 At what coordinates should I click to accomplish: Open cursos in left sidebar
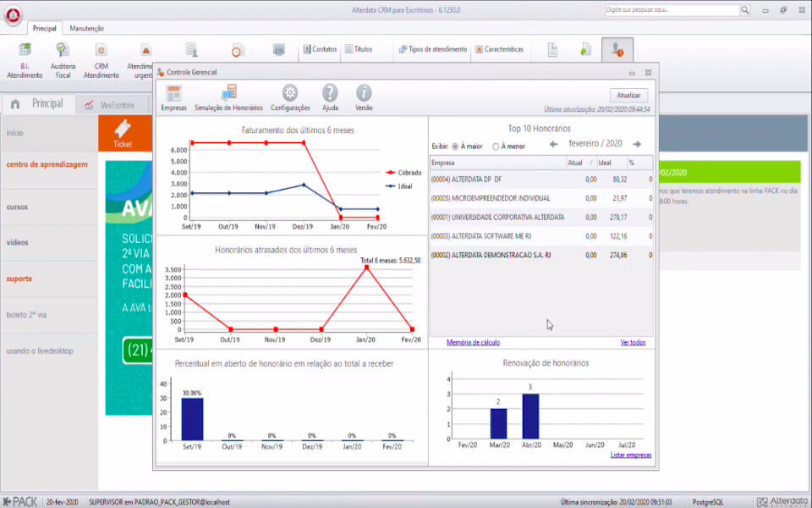coord(17,207)
